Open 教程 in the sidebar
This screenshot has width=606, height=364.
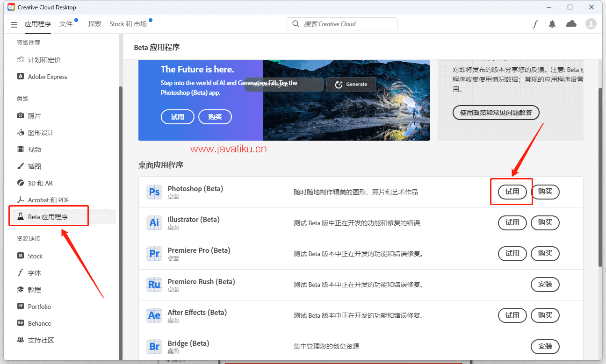[x=29, y=290]
